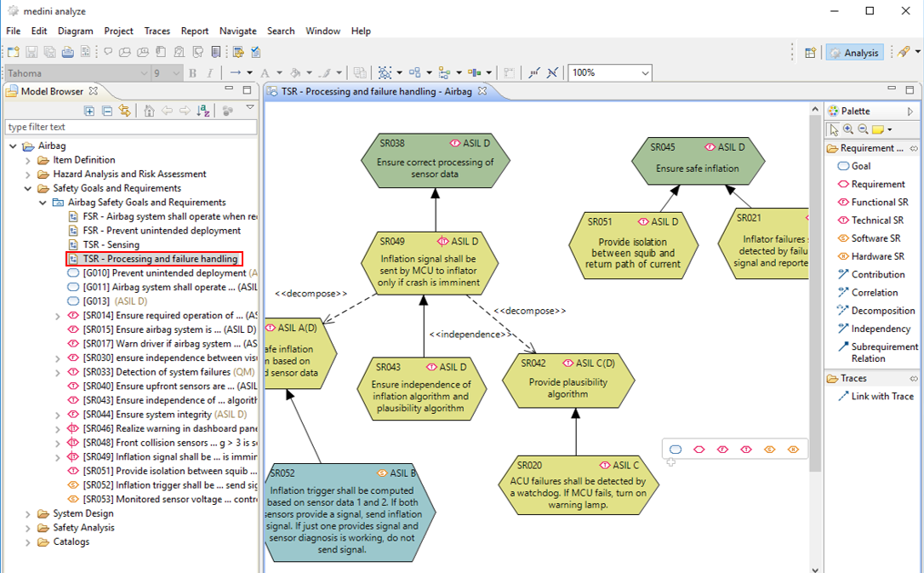924x573 pixels.
Task: Open the TSR - Sensing diagram item
Action: (x=111, y=244)
